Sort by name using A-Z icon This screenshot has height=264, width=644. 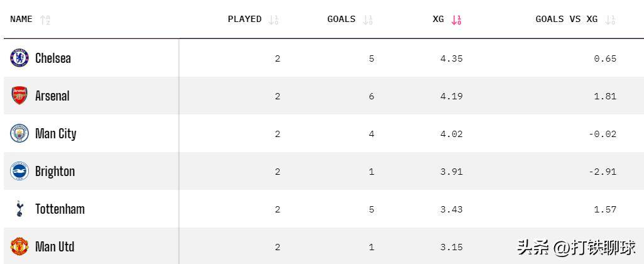pyautogui.click(x=45, y=19)
